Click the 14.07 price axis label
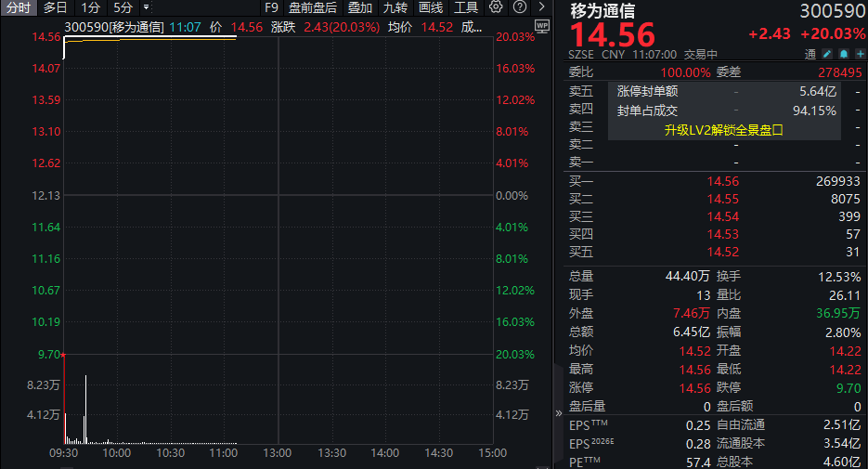Viewport: 868px width, 469px height. [x=45, y=69]
